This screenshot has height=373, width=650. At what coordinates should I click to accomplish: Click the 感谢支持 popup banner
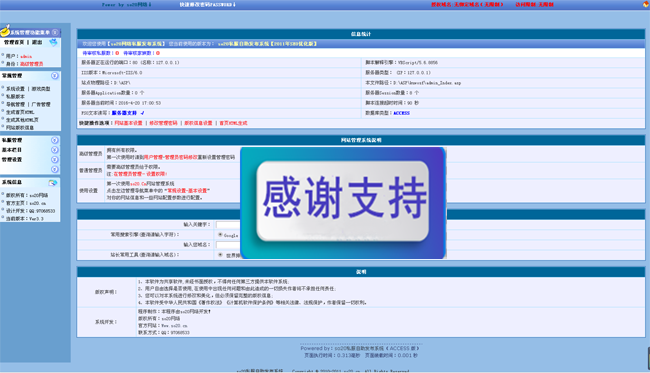click(x=343, y=203)
